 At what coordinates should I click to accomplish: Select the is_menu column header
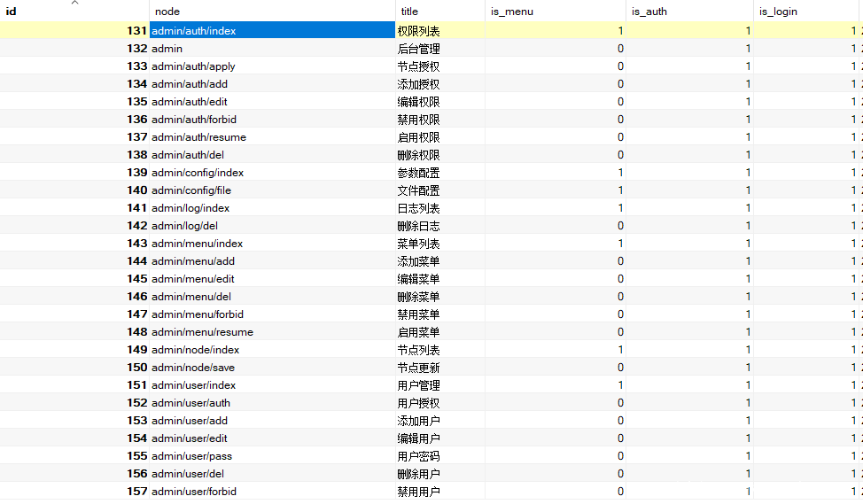[x=512, y=12]
